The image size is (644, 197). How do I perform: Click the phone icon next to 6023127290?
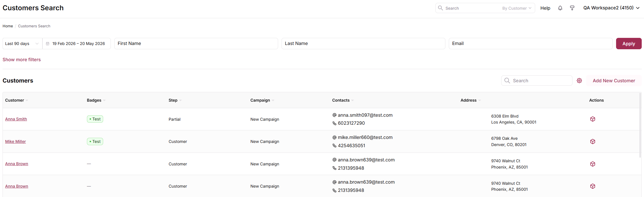click(335, 123)
